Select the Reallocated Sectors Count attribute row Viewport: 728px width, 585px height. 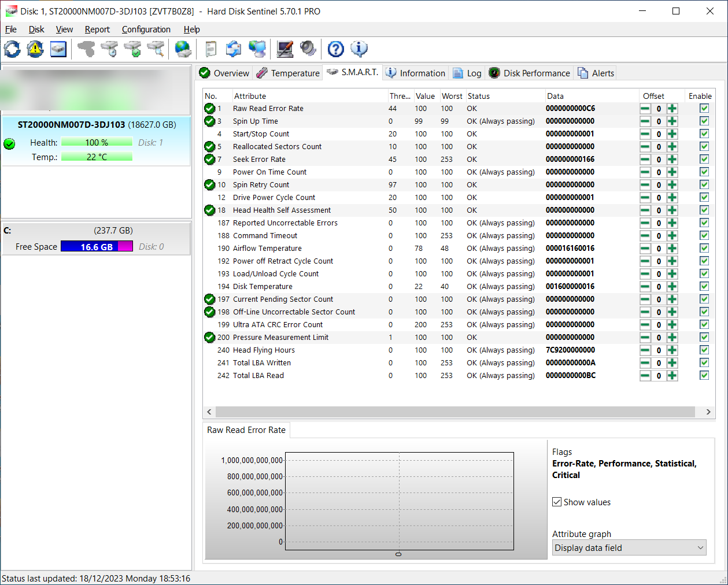[x=277, y=147]
